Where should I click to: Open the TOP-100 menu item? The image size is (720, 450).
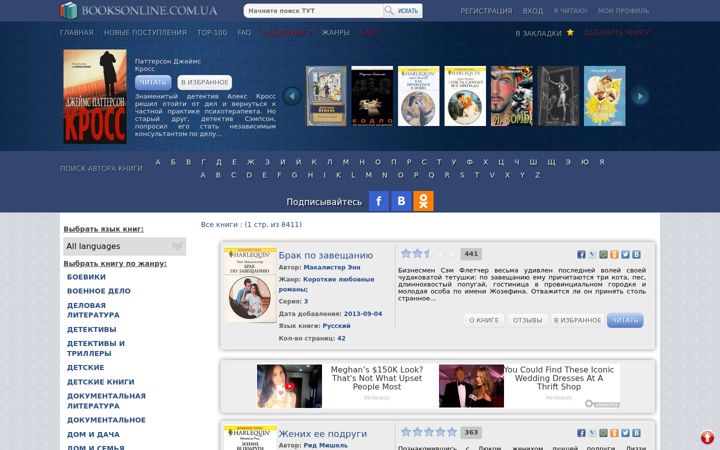pos(212,33)
